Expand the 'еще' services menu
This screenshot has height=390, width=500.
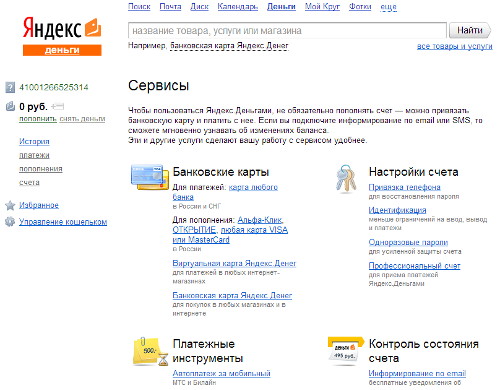click(x=388, y=7)
